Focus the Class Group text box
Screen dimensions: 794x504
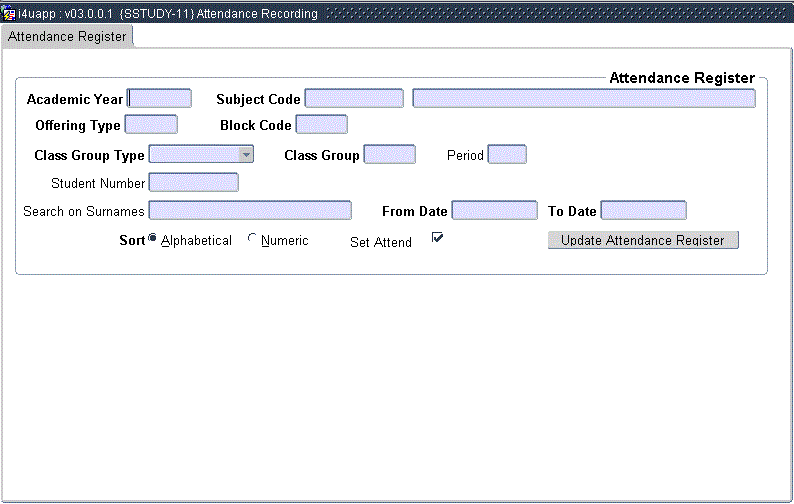coord(389,154)
